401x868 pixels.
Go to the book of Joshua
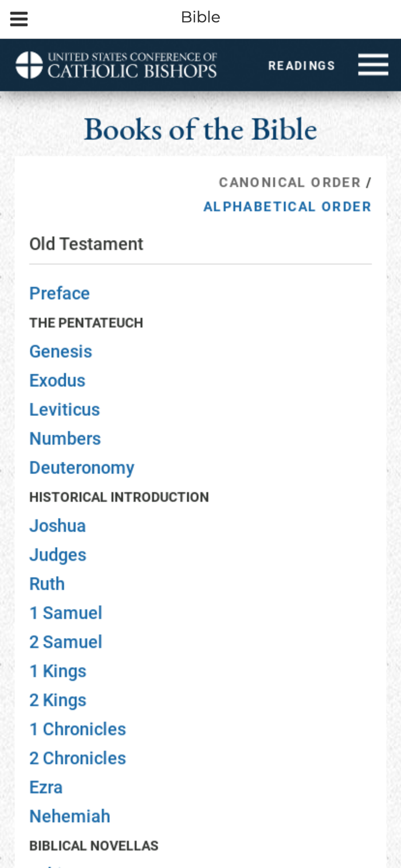[x=58, y=526]
